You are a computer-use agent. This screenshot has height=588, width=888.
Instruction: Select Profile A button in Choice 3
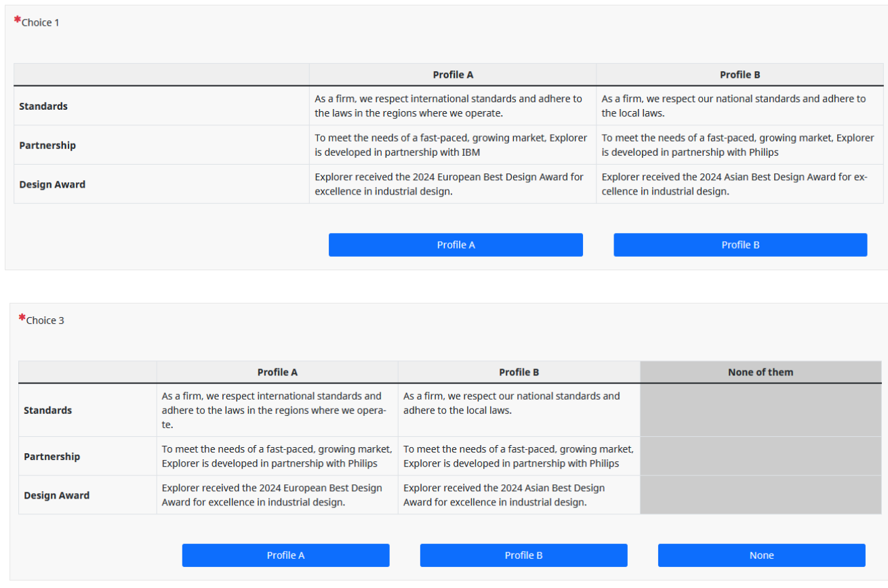285,555
